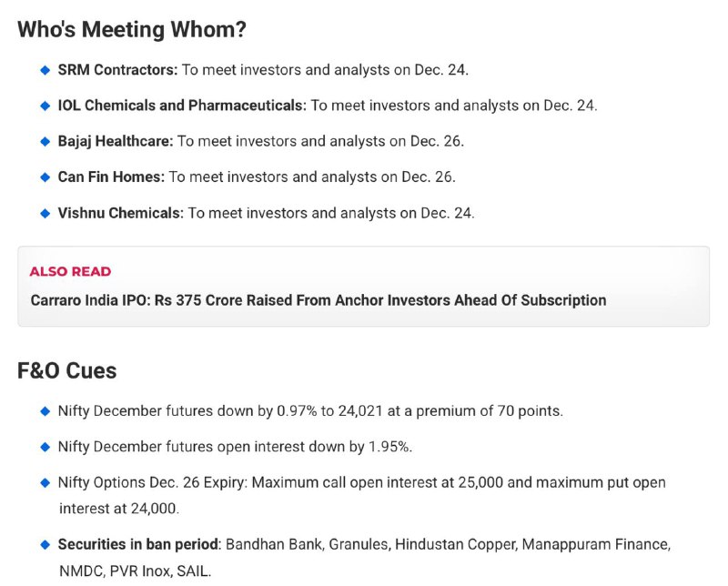Click the diamond bullet beside Can Fin Homes
Image resolution: width=728 pixels, height=586 pixels.
point(45,177)
